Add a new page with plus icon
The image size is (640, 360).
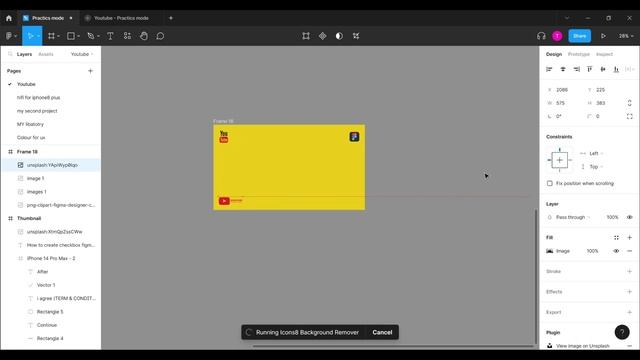pos(91,71)
